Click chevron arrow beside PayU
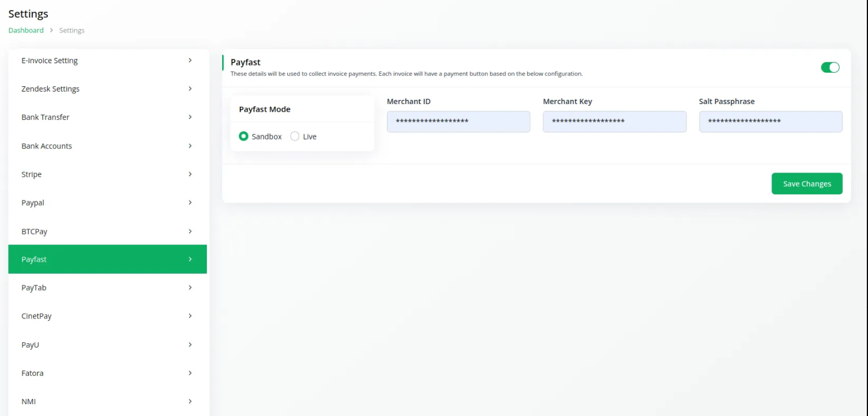868x416 pixels. point(190,344)
